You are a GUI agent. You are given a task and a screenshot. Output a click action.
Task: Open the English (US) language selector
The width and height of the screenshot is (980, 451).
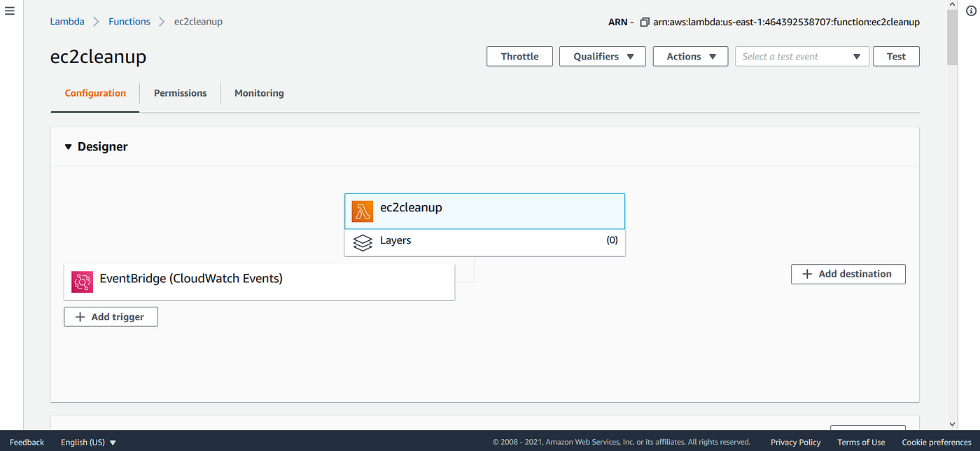tap(87, 442)
